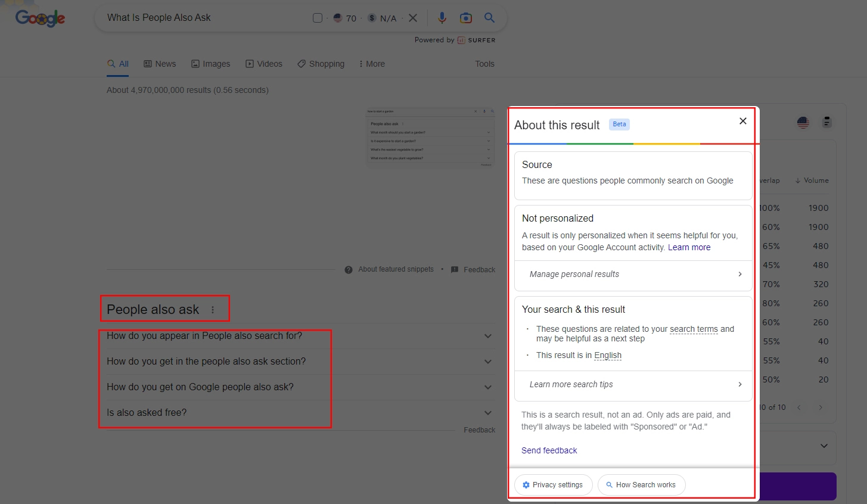Click the About featured snippets question mark icon

(x=348, y=269)
